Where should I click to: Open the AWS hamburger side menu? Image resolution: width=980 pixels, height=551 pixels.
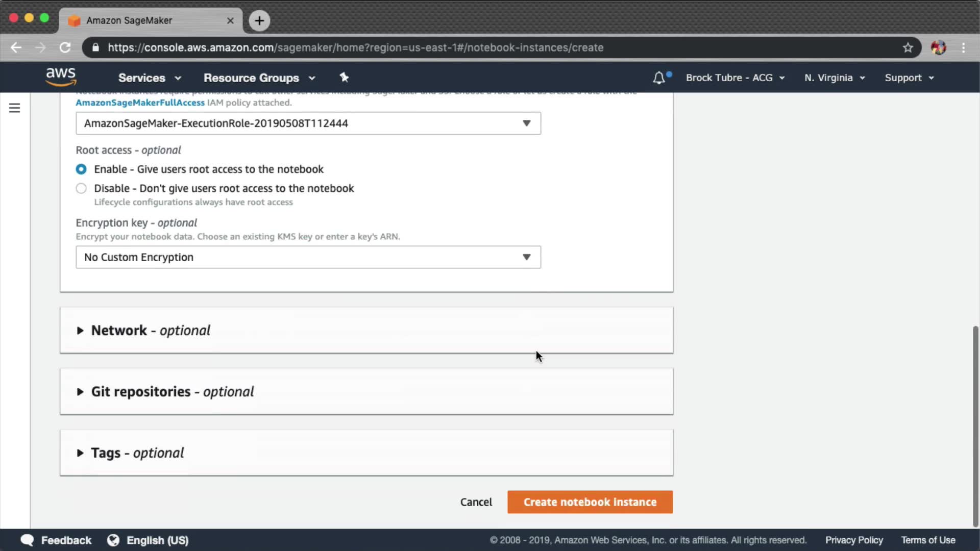click(x=14, y=108)
